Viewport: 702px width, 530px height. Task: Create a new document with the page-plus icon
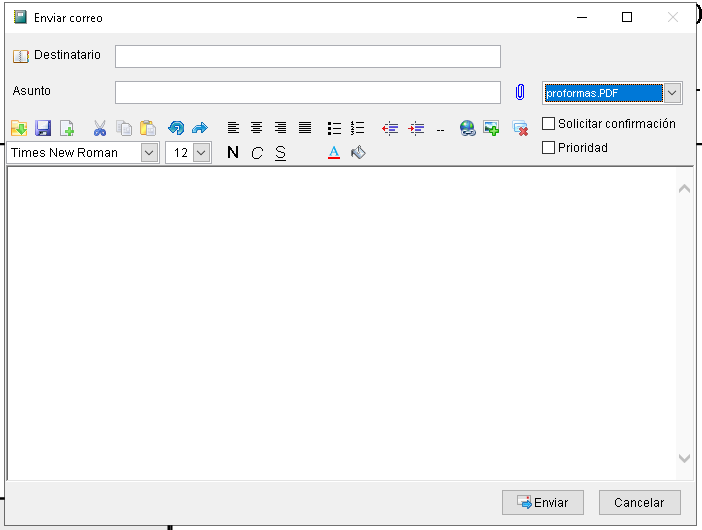(x=67, y=128)
